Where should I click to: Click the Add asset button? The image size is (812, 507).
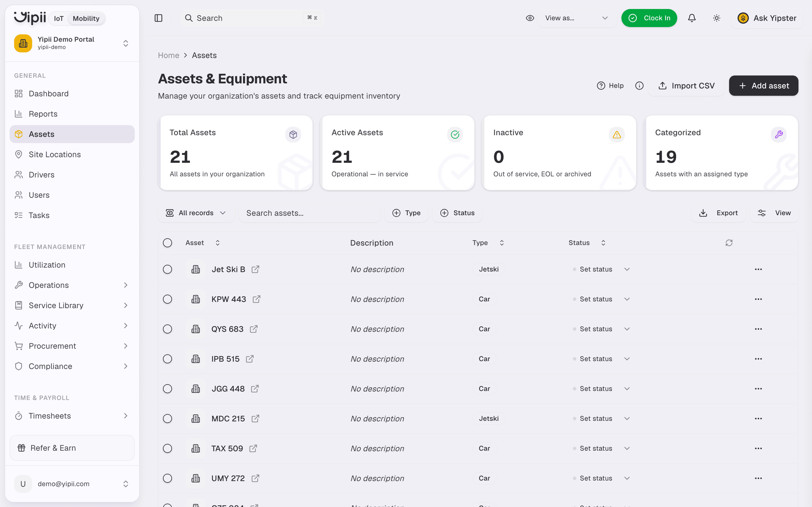tap(763, 86)
